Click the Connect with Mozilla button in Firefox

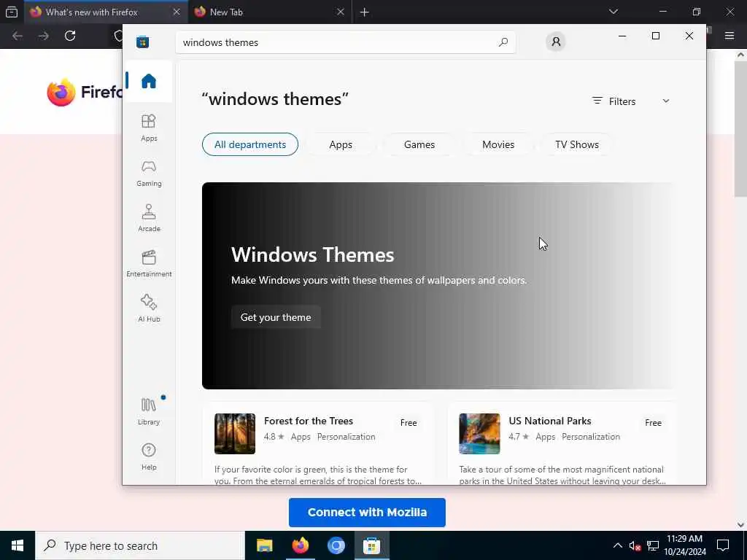pyautogui.click(x=367, y=513)
